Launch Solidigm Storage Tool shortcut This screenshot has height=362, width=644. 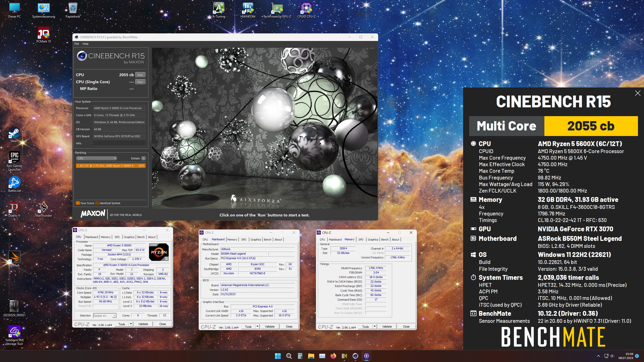click(14, 336)
